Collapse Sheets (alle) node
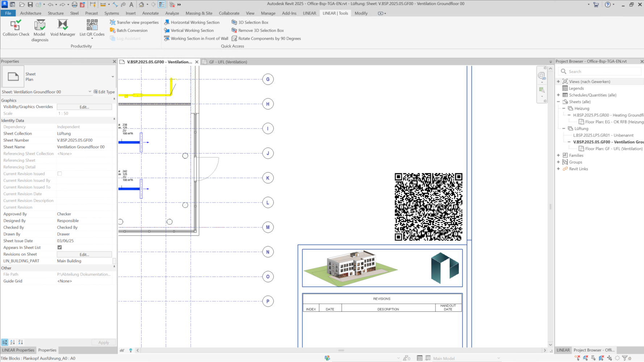Viewport: 644px width, 362px height. [x=559, y=102]
